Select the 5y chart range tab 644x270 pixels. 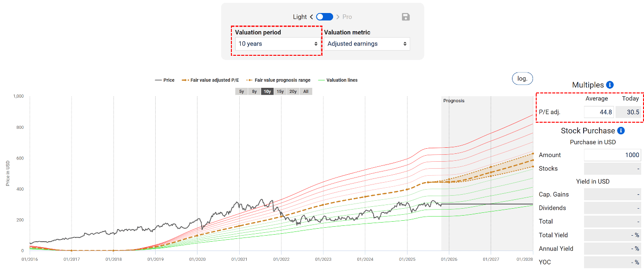[241, 92]
